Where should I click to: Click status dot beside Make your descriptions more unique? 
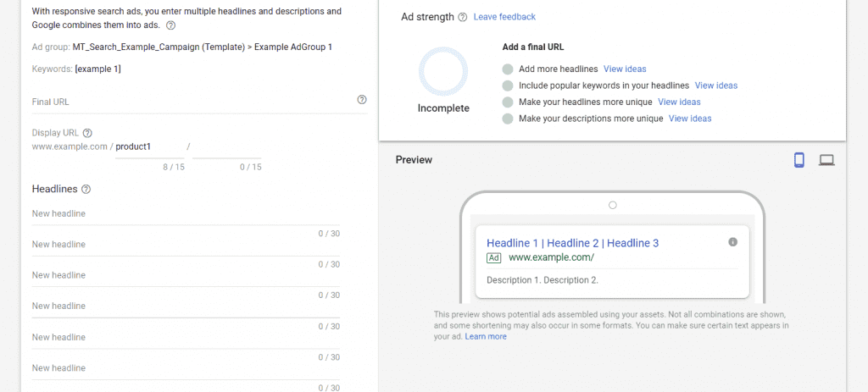(508, 119)
